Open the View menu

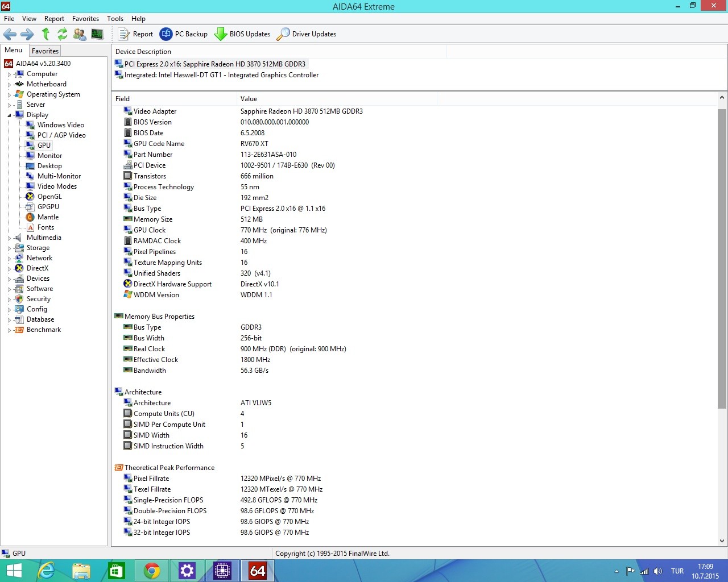tap(29, 19)
